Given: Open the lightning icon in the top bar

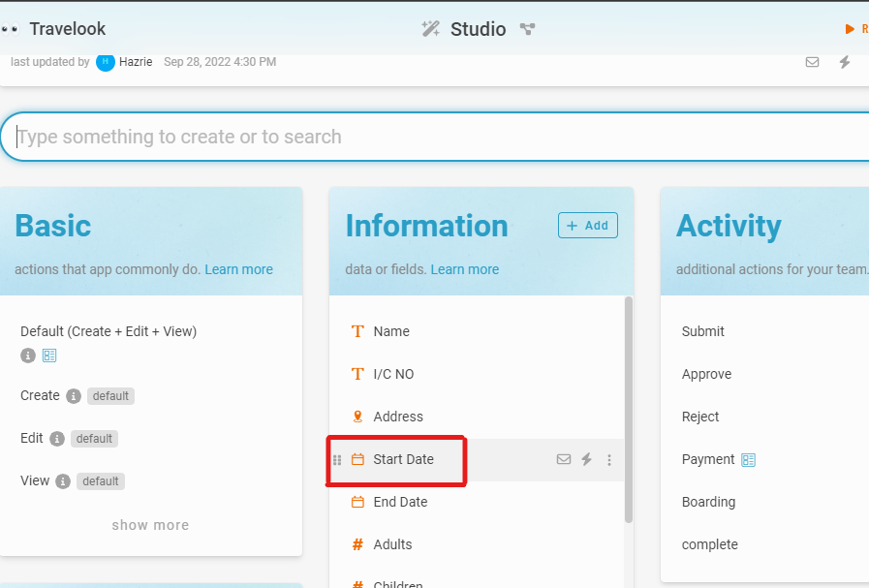Looking at the screenshot, I should click(x=844, y=62).
